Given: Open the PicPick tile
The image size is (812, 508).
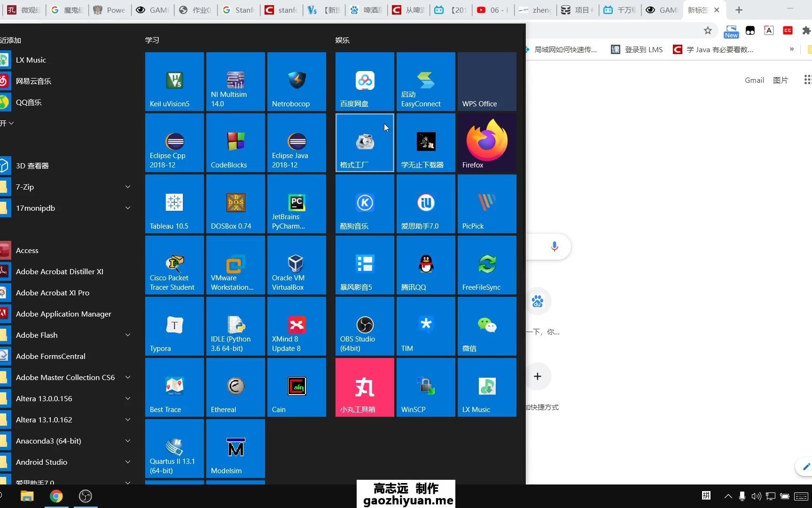Looking at the screenshot, I should [487, 204].
